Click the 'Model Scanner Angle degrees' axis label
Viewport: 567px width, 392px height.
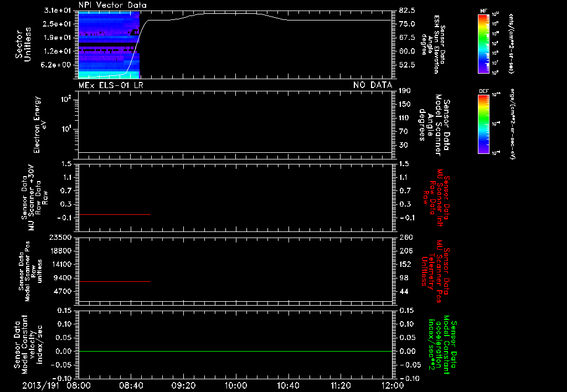434,125
